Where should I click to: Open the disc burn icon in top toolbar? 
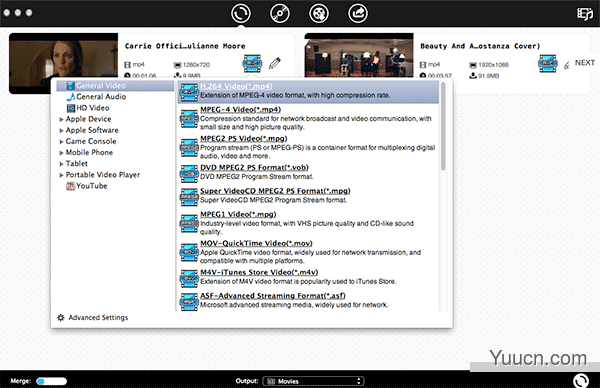click(280, 13)
